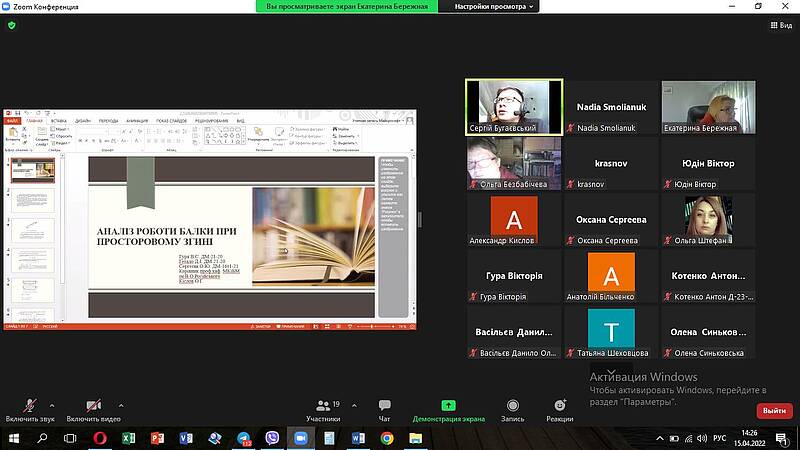Viewport: 800px width, 450px height.
Task: Start recording with Запись button
Action: pos(512,409)
